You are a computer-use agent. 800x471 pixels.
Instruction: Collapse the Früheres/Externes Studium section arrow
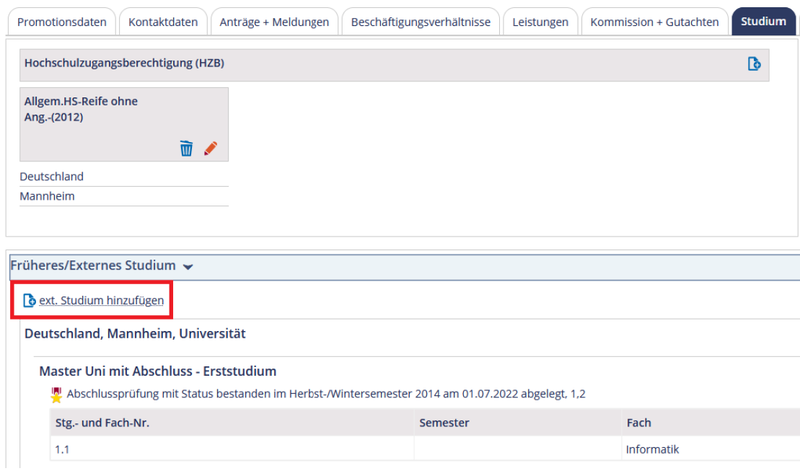[189, 267]
